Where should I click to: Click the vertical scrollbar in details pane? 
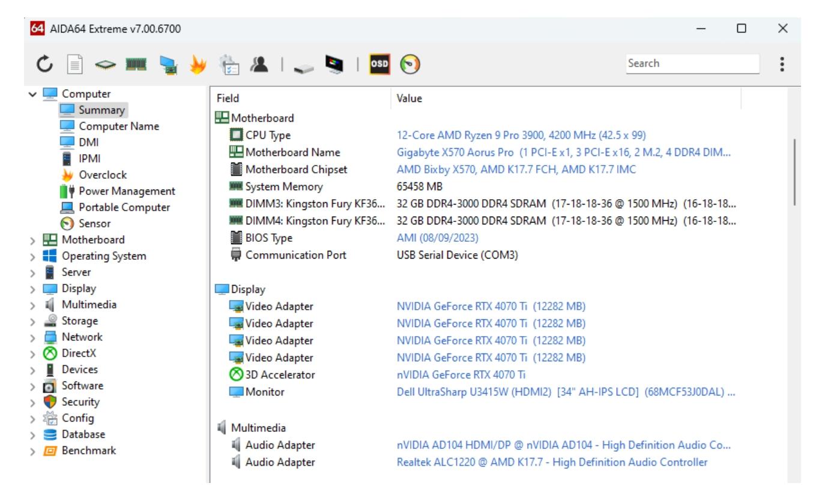pyautogui.click(x=794, y=173)
